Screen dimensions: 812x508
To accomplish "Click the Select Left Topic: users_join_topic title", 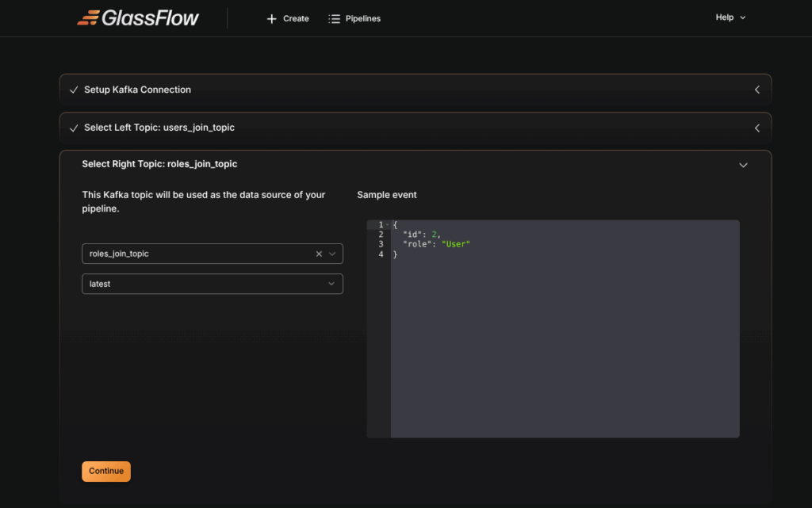I will (159, 128).
